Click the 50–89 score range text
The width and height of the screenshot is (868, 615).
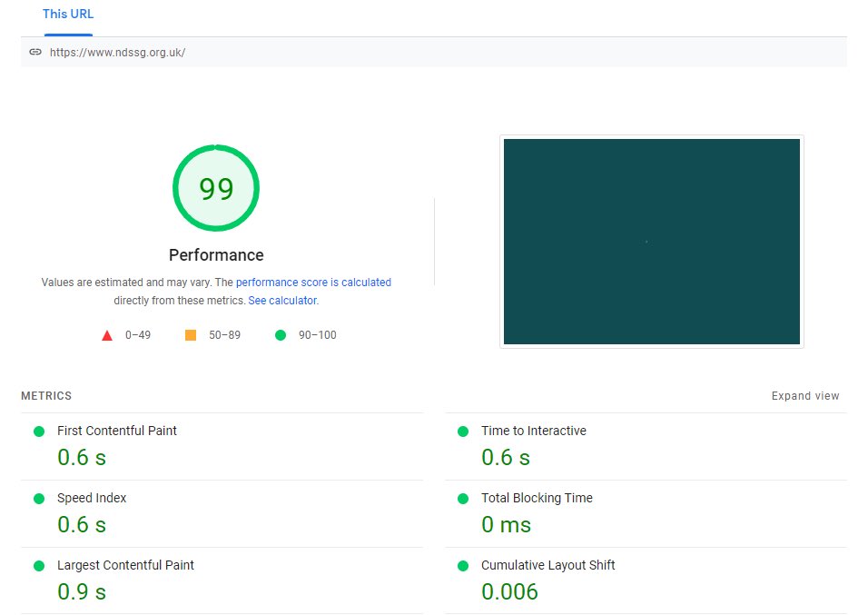point(225,335)
